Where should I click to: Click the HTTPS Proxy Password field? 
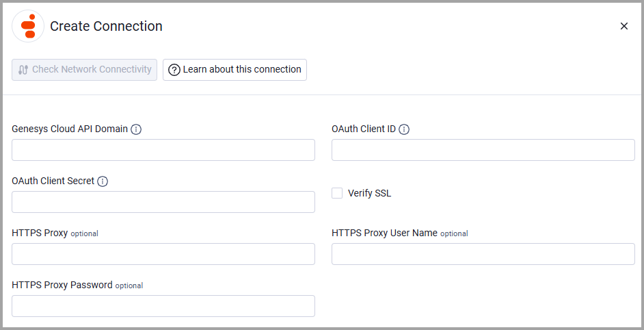(163, 306)
